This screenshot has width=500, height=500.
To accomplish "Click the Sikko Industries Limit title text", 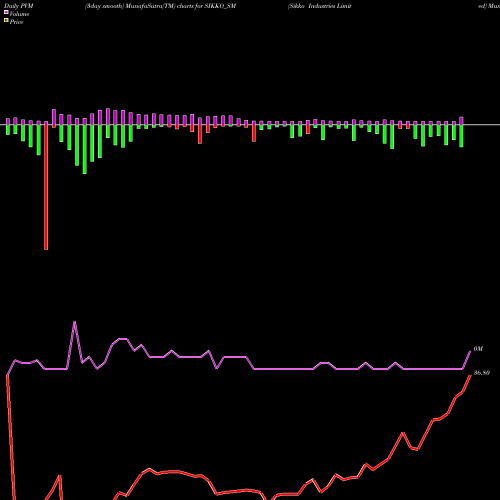I will pos(320,6).
